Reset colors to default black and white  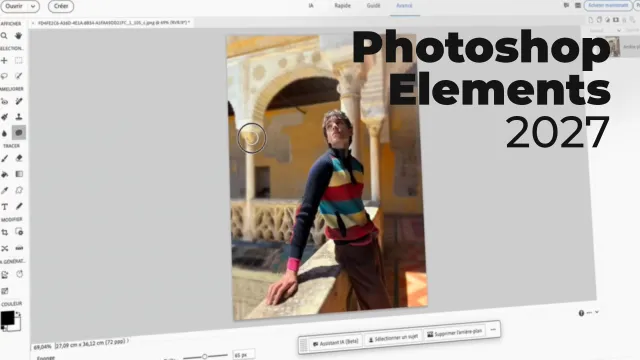(4, 329)
